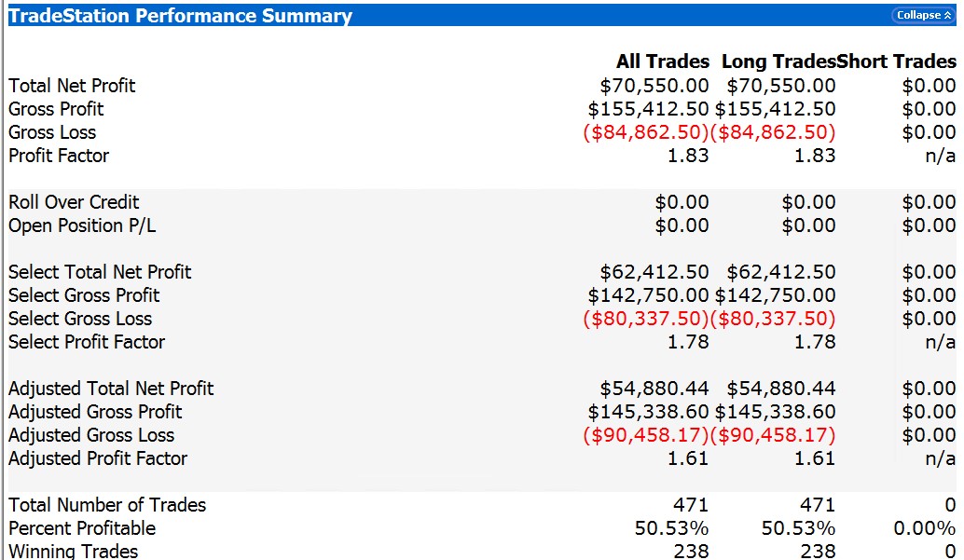Click the Profit Factor row label

[x=59, y=156]
